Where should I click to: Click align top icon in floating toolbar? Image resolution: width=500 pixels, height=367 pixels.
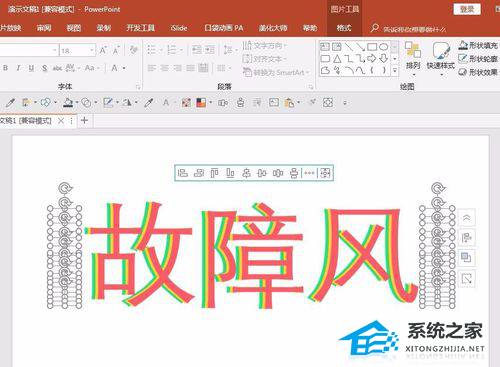[x=214, y=173]
